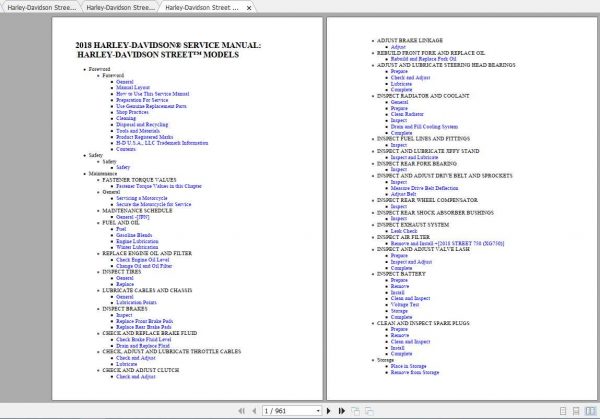Open the Clean Radiator link
This screenshot has height=419, width=600.
407,114
